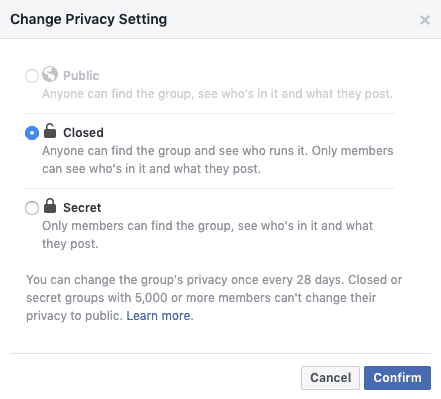Click the Change Privacy Setting title
Screen dimensions: 441x399
tap(89, 19)
